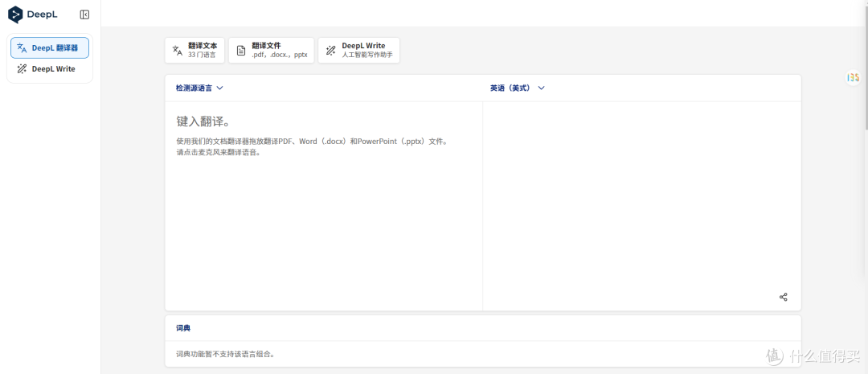Click the translate icon on 翻译文本 tab
The height and width of the screenshot is (374, 868).
[x=177, y=51]
